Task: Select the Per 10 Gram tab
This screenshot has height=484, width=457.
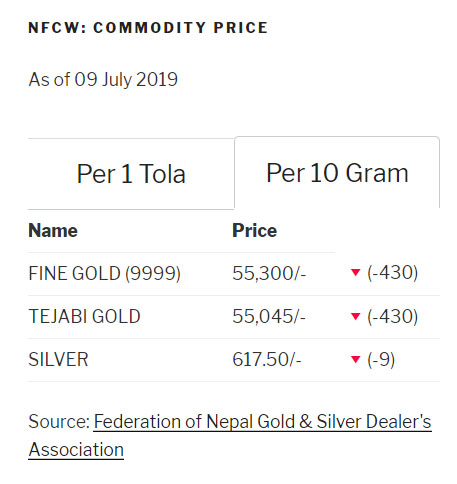Action: (x=337, y=173)
